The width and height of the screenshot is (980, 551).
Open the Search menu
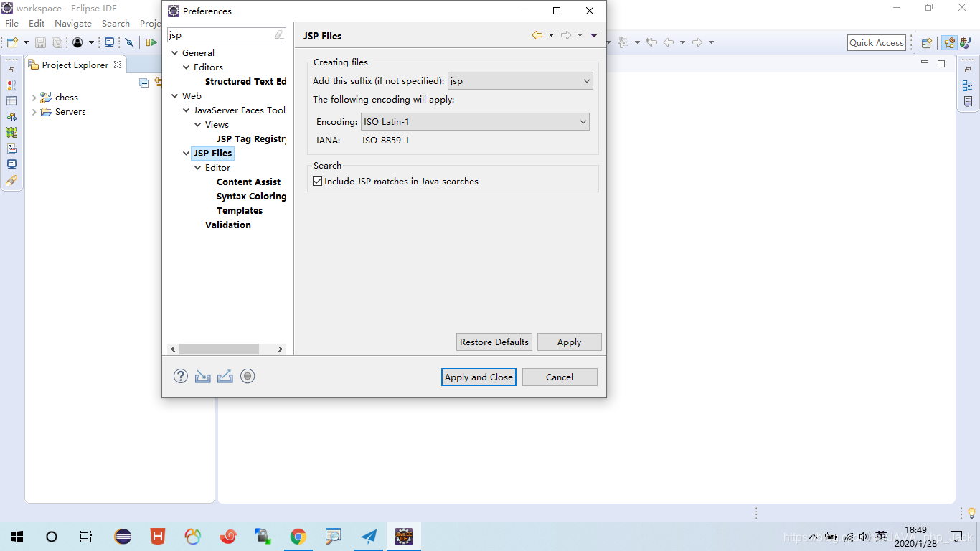pos(116,24)
